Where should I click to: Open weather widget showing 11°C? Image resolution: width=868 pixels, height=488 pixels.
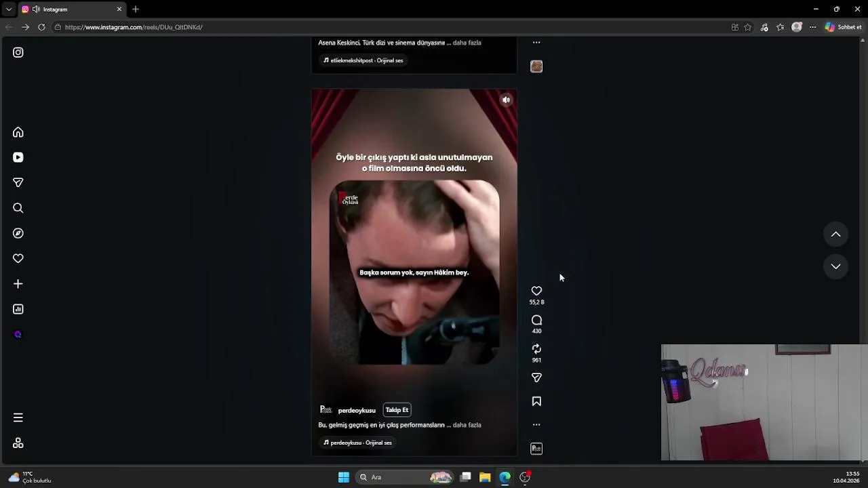coord(29,477)
